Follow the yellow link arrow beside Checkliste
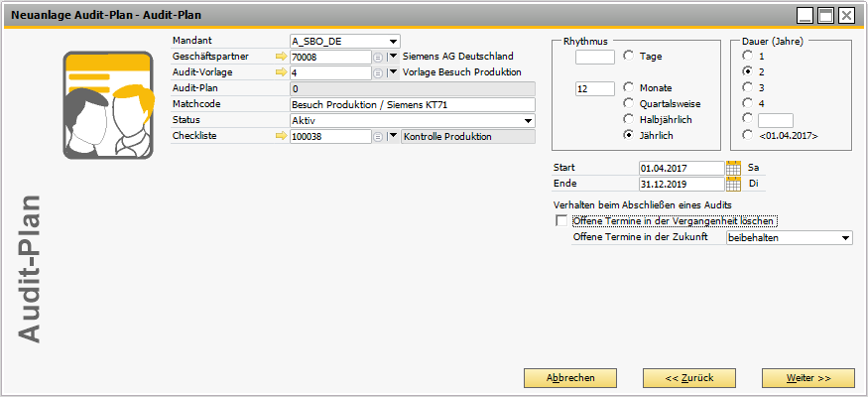The image size is (868, 397). click(x=282, y=136)
